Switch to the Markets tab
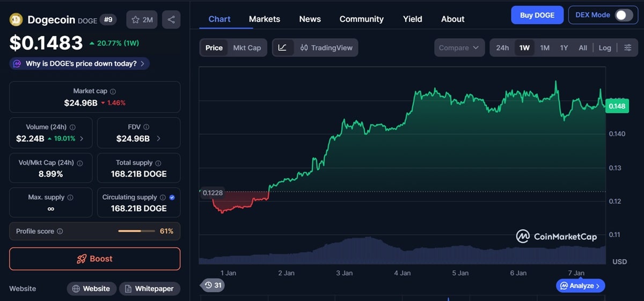Image resolution: width=644 pixels, height=301 pixels. coord(265,19)
